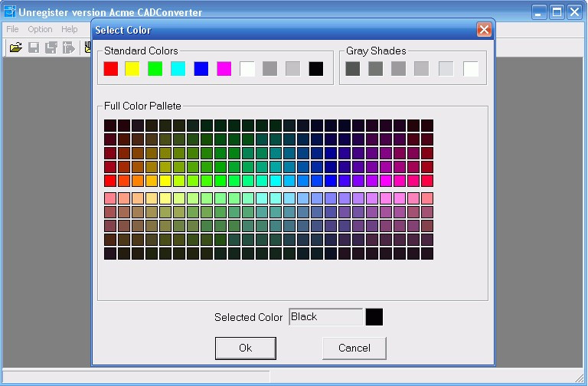Click the Save floppy disk toolbar icon
This screenshot has width=588, height=386.
point(34,47)
